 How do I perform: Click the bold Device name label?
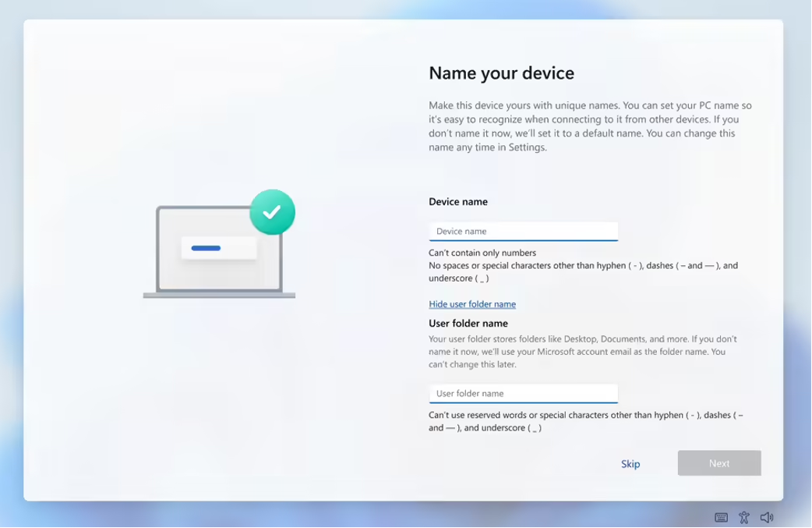click(457, 201)
